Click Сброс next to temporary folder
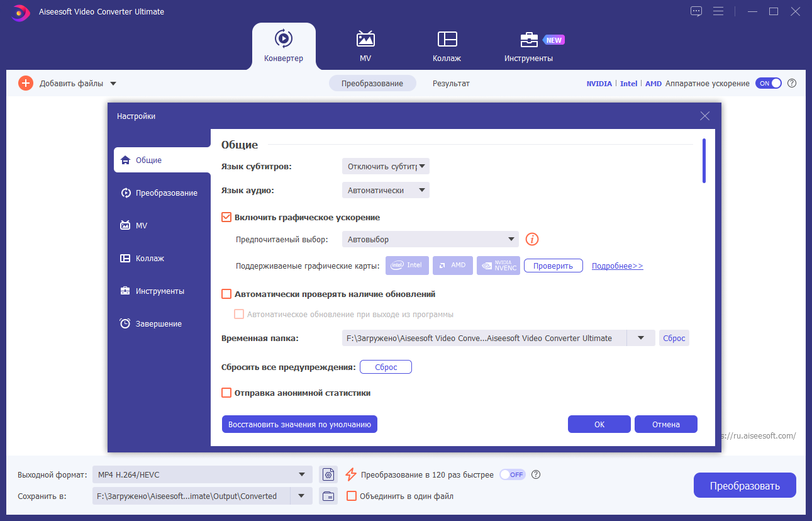The image size is (812, 521). coord(674,338)
